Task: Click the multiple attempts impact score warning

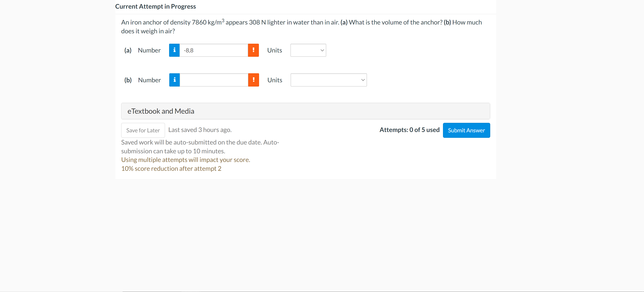Action: (x=186, y=160)
